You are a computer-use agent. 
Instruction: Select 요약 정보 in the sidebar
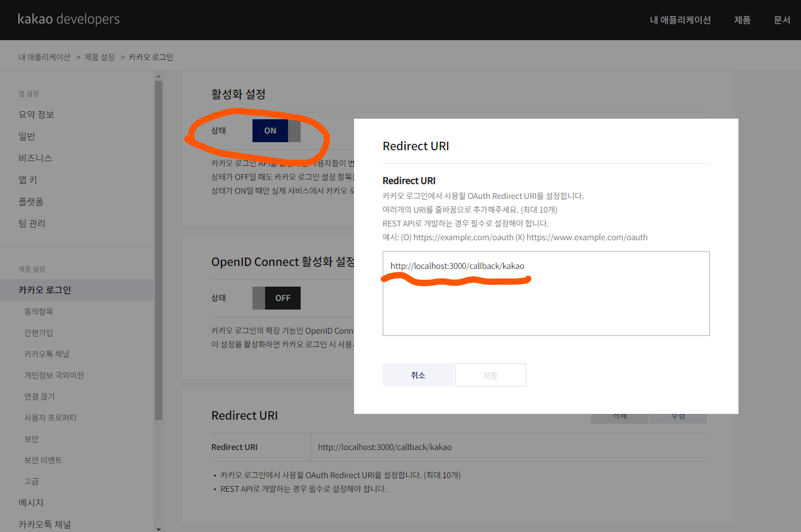pyautogui.click(x=36, y=115)
